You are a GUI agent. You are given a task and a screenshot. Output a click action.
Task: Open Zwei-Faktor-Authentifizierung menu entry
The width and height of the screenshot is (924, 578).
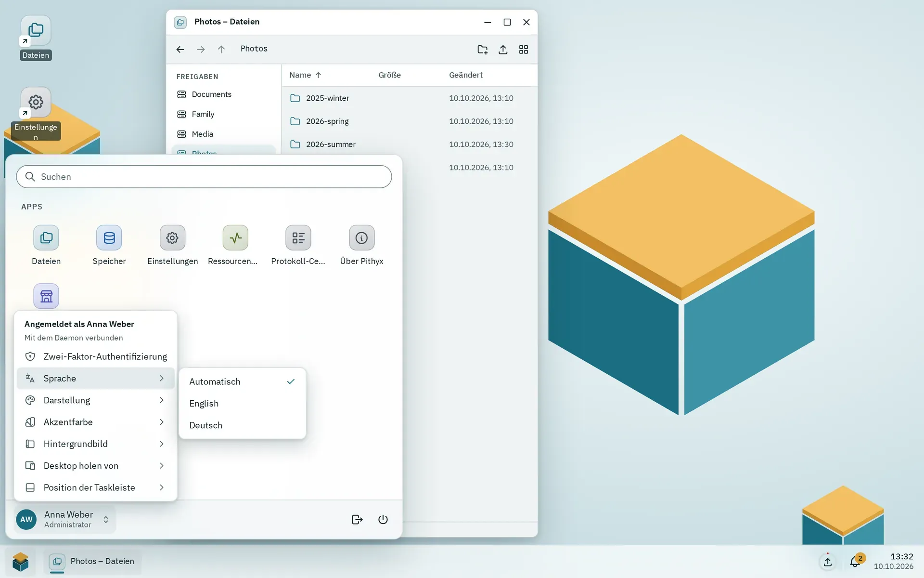coord(95,356)
